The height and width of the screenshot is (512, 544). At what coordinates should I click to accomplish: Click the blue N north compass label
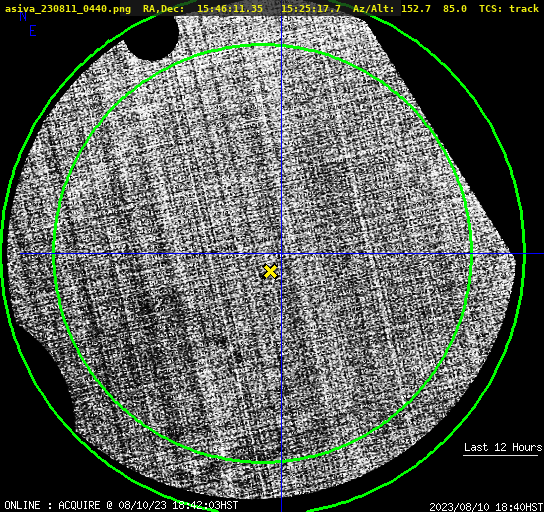pyautogui.click(x=23, y=16)
